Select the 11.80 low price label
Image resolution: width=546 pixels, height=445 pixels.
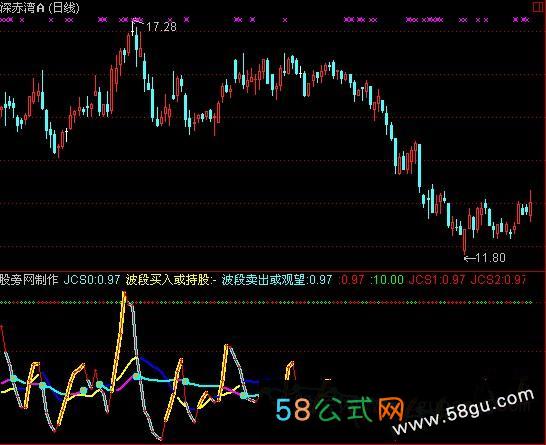[490, 258]
